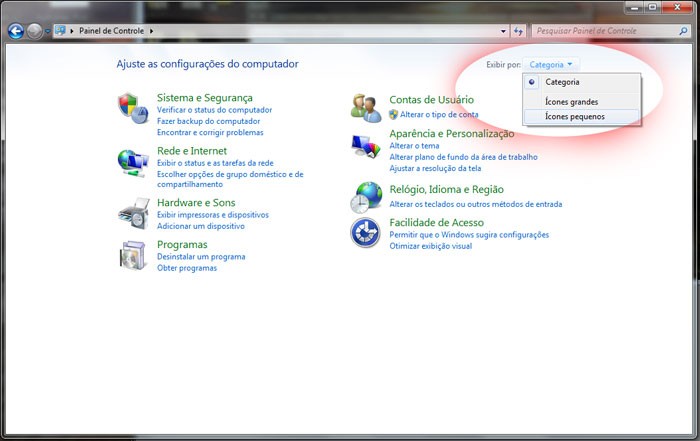Click Alterar plano de fundo da área de trabalho

(x=463, y=157)
